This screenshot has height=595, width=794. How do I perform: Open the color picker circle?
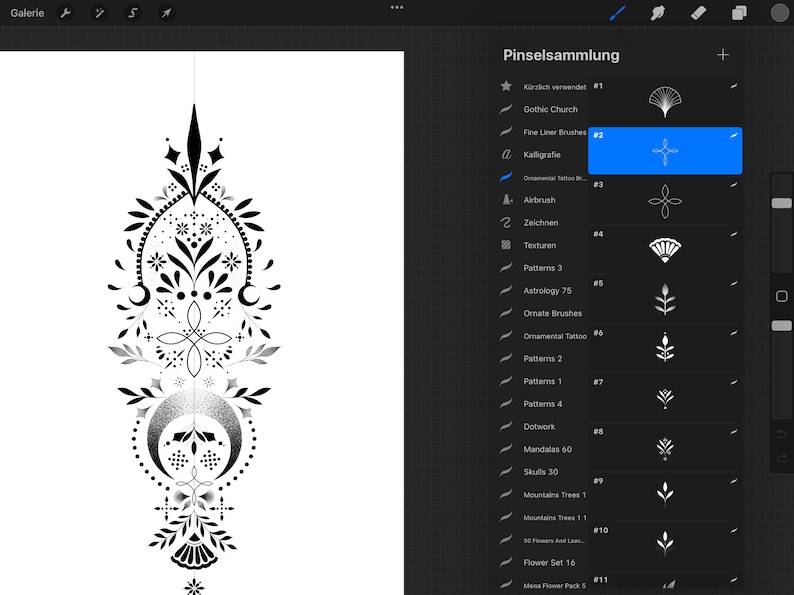[x=779, y=13]
